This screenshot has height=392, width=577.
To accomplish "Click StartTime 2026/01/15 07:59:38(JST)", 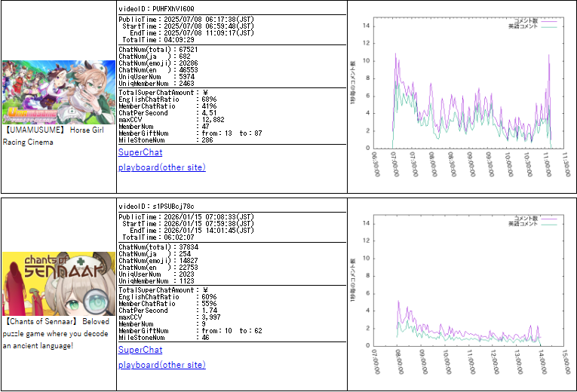I will pyautogui.click(x=188, y=224).
